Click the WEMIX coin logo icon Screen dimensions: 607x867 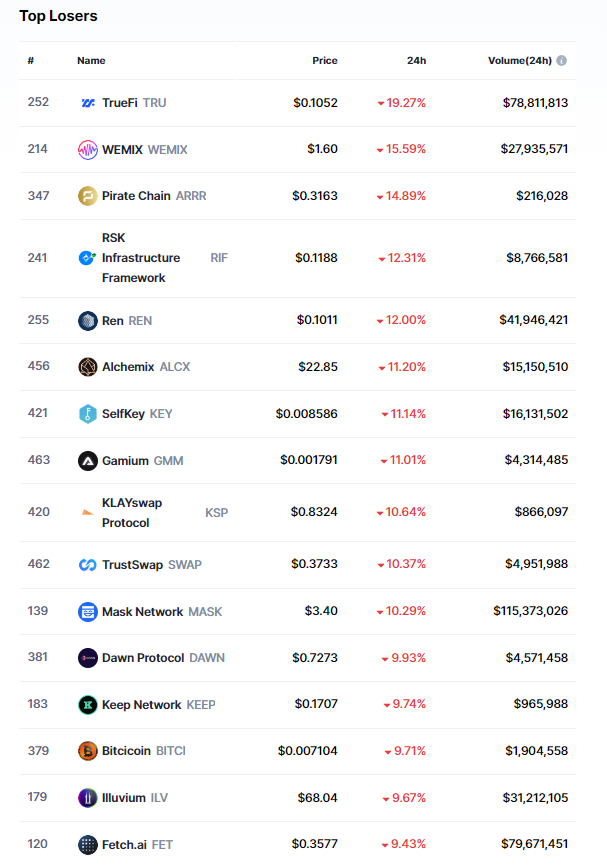pos(88,150)
